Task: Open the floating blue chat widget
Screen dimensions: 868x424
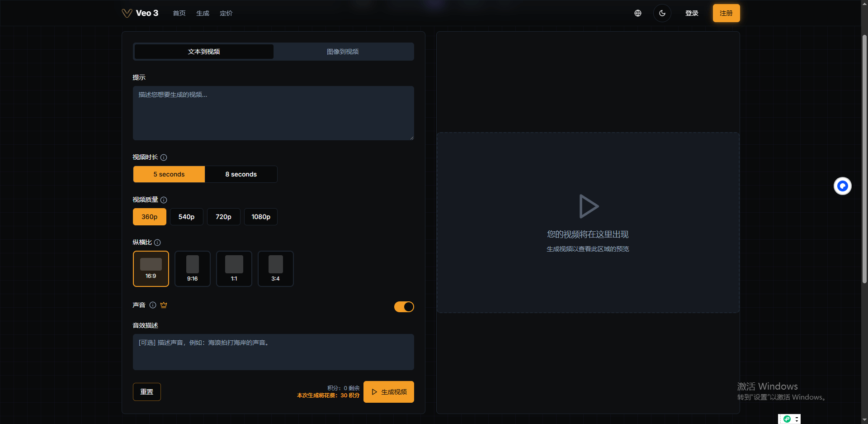Action: [x=842, y=186]
